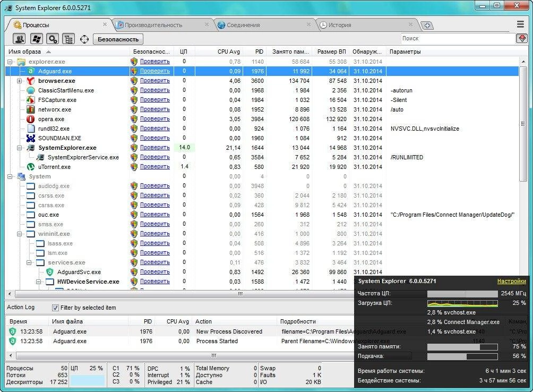Click security shield icon for explorer.exe

134,62
